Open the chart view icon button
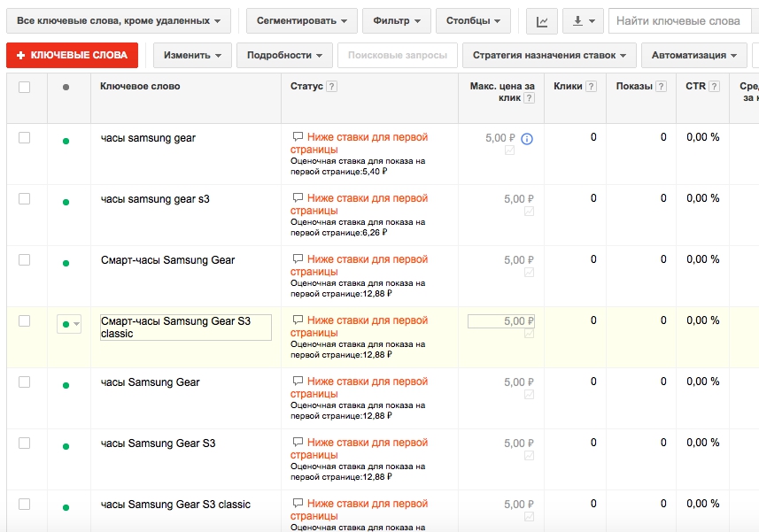759x532 pixels. pos(542,20)
